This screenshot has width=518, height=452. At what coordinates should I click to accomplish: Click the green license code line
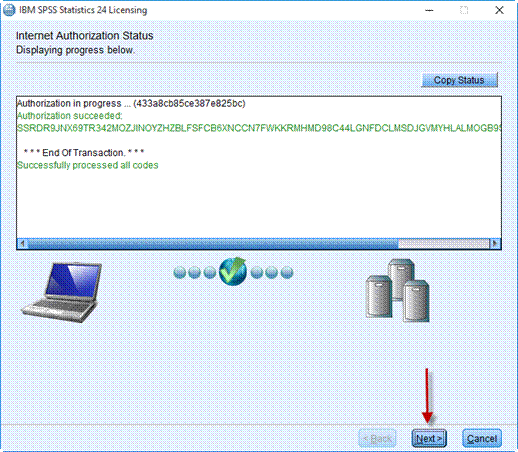coord(259,128)
